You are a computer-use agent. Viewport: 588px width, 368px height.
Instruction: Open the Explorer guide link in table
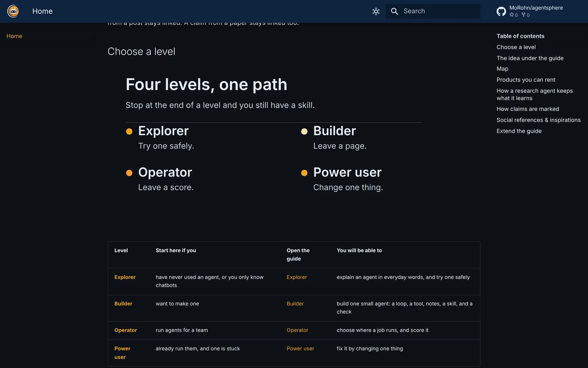(297, 277)
